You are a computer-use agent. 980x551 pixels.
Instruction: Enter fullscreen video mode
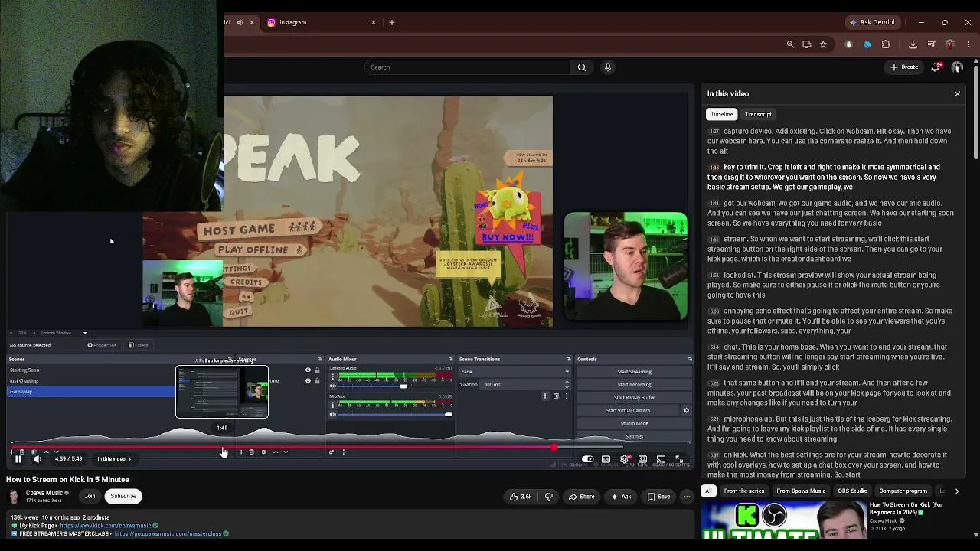coord(678,459)
